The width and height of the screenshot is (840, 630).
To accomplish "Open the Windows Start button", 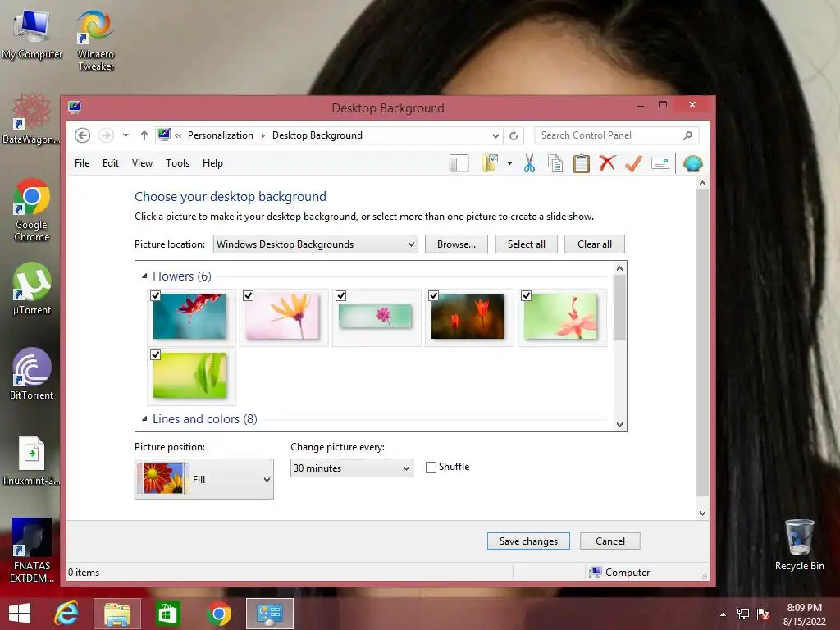I will [20, 614].
